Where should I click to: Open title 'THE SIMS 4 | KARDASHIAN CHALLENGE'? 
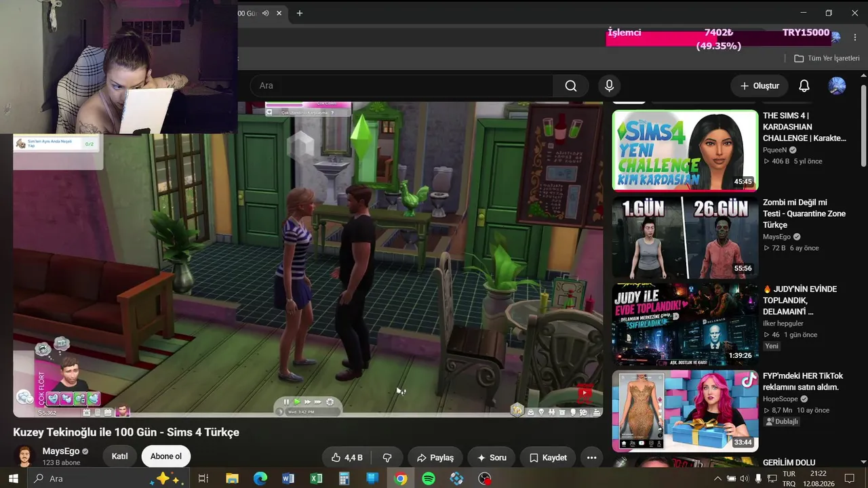click(x=805, y=127)
